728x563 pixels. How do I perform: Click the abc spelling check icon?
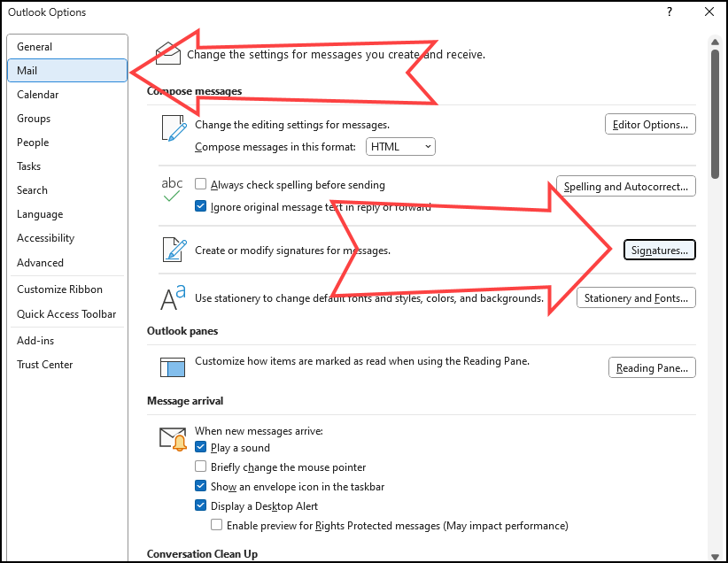pyautogui.click(x=172, y=189)
